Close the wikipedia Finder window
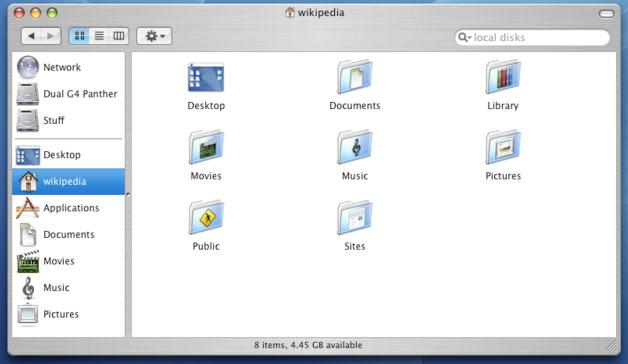Image resolution: width=628 pixels, height=364 pixels. 19,13
